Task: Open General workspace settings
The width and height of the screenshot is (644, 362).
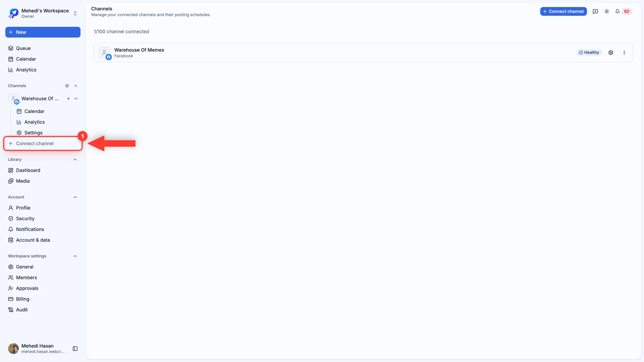Action: coord(43,267)
